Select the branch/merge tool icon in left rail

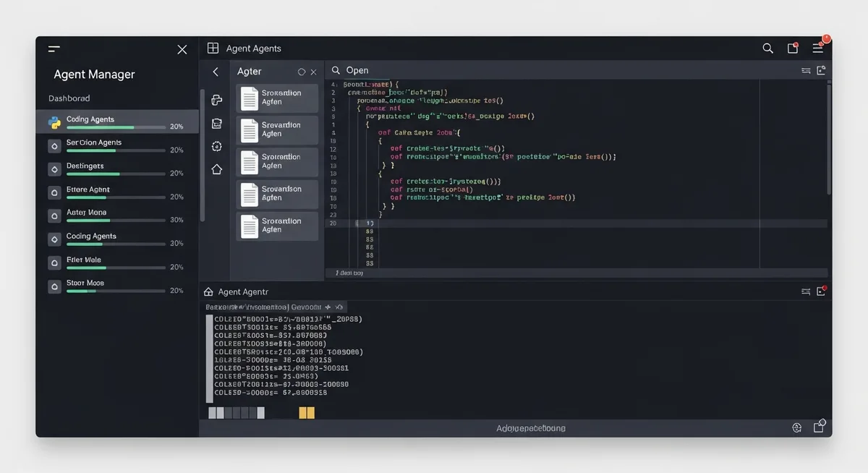point(216,100)
